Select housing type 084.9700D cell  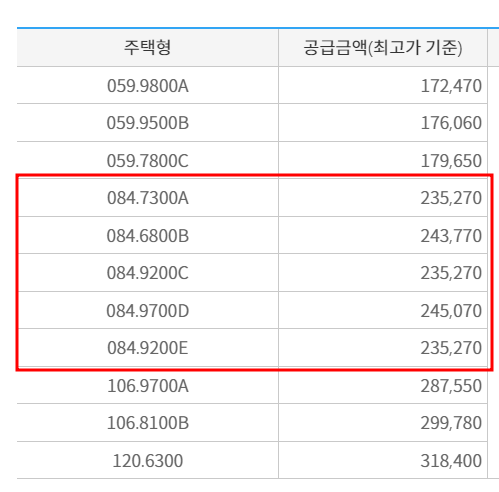(x=148, y=310)
